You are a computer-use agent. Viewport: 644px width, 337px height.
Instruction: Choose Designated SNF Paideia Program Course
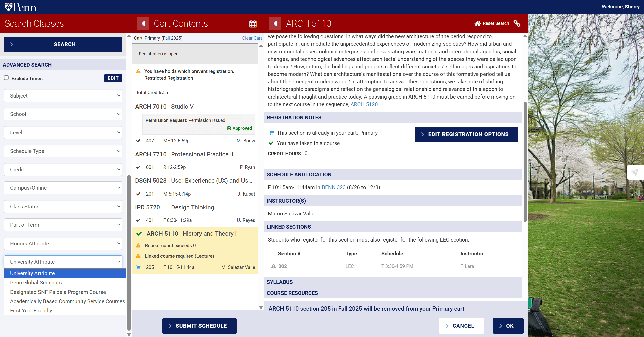coord(65,292)
